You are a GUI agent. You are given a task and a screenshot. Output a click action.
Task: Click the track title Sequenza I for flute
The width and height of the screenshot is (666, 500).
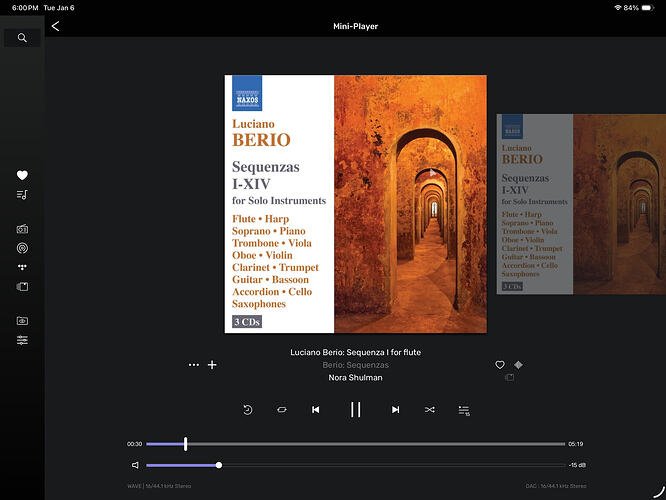[356, 352]
